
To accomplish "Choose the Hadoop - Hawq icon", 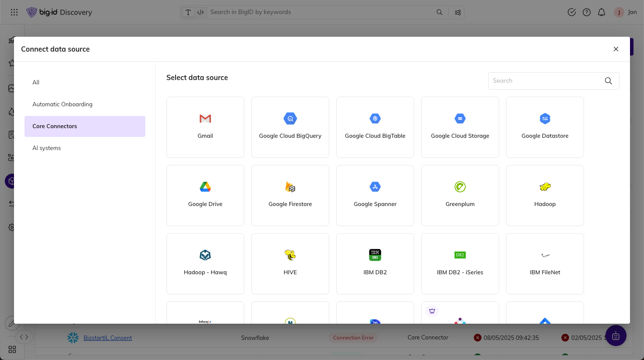I will click(205, 255).
